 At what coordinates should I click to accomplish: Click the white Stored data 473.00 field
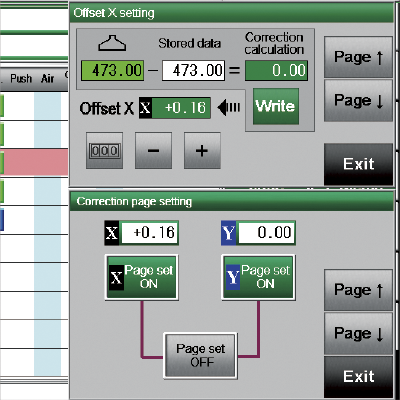coord(193,70)
